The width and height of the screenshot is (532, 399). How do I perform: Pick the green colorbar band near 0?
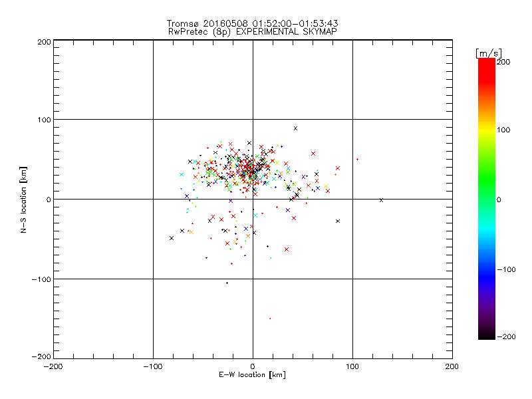tap(487, 199)
